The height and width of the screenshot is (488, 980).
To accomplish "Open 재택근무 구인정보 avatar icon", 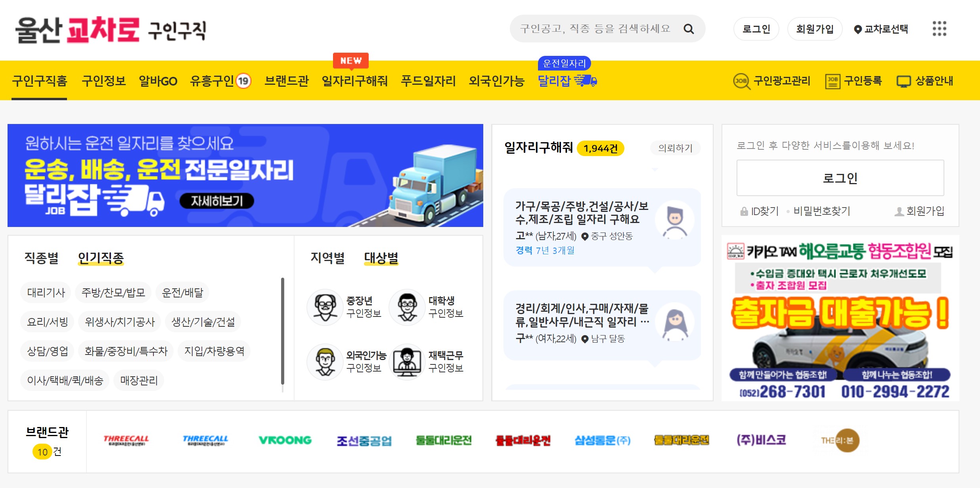I will (407, 362).
